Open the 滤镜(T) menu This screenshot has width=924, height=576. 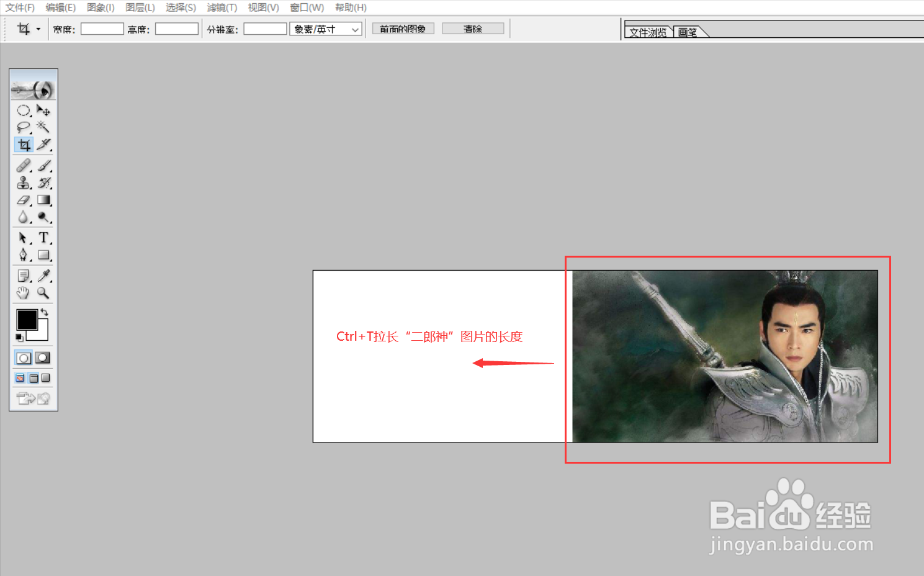(222, 7)
